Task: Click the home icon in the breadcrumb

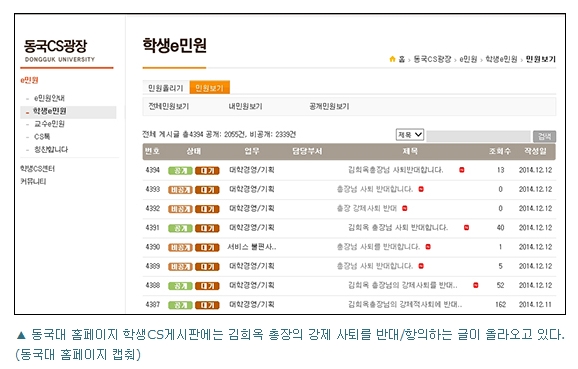Action: [392, 59]
